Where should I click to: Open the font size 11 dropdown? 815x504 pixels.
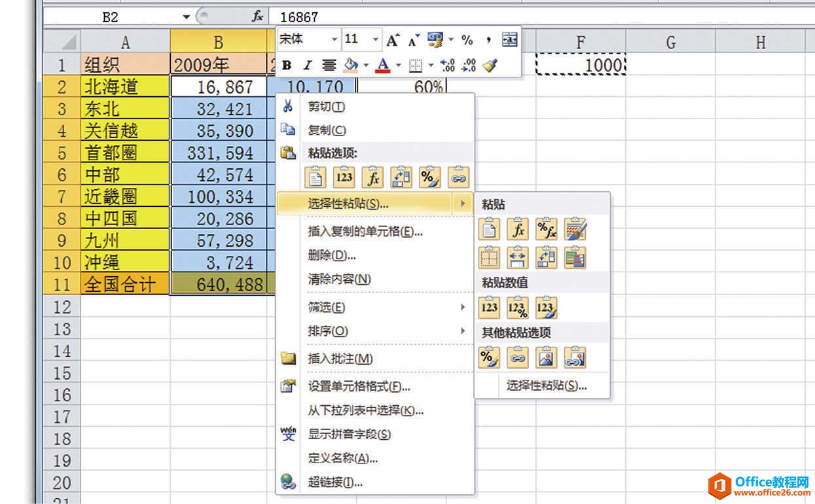click(x=376, y=40)
